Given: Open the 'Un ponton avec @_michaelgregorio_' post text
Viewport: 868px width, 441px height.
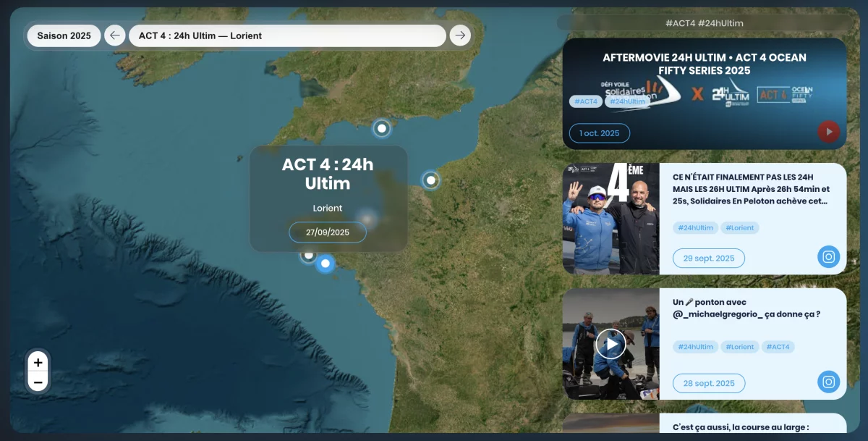Looking at the screenshot, I should 746,308.
